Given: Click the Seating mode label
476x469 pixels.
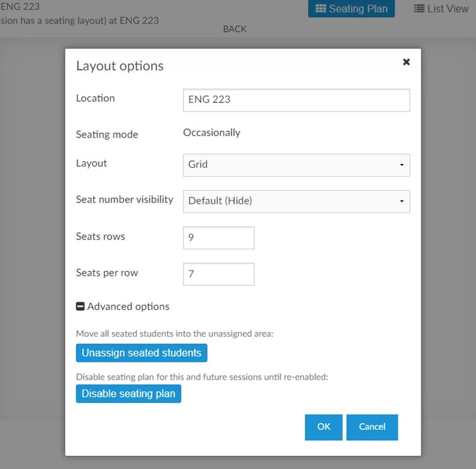Looking at the screenshot, I should [x=107, y=134].
